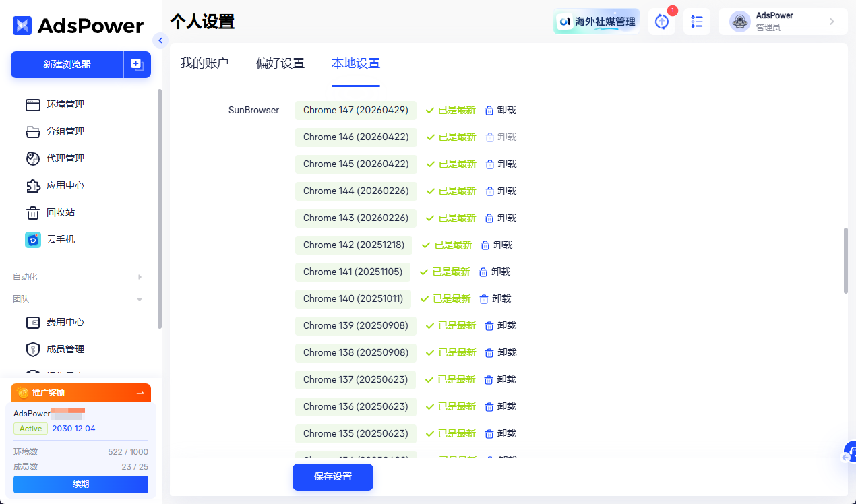Image resolution: width=856 pixels, height=504 pixels.
Task: Click the 新建浏览器 button
Action: click(67, 65)
